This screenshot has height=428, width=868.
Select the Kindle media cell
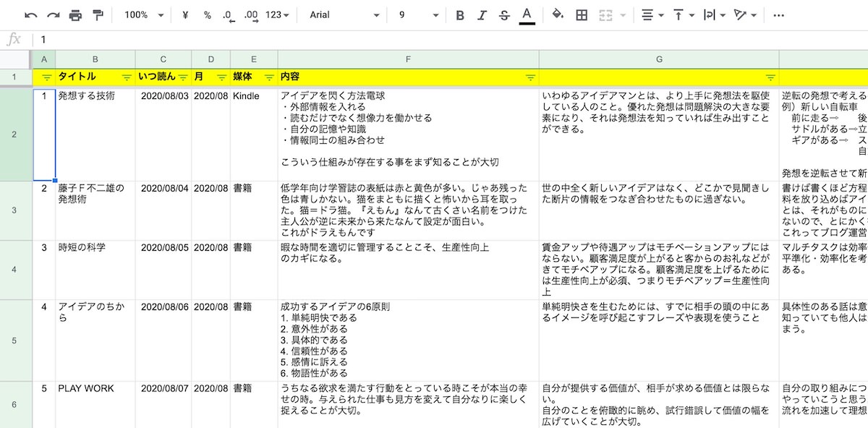click(x=254, y=134)
